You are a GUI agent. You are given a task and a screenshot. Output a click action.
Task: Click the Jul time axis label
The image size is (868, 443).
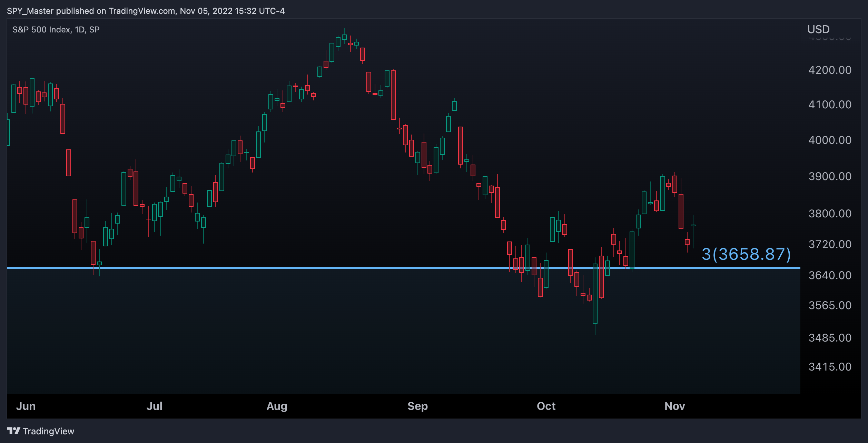pos(154,406)
